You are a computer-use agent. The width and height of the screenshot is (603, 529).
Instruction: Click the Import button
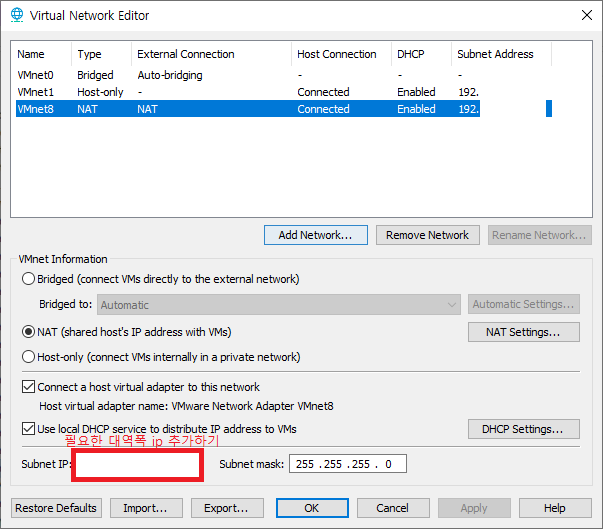(x=146, y=508)
